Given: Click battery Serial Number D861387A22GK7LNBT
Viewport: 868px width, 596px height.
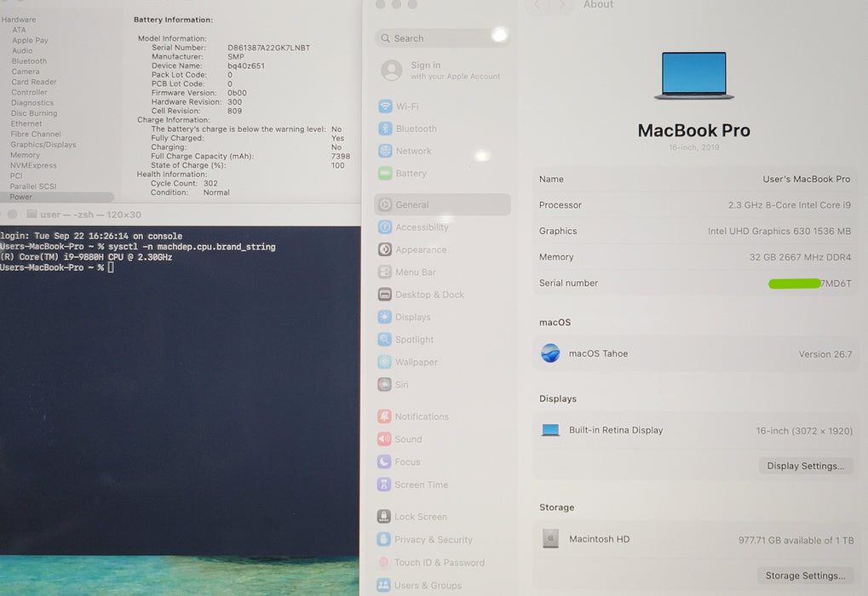Looking at the screenshot, I should click(x=268, y=48).
